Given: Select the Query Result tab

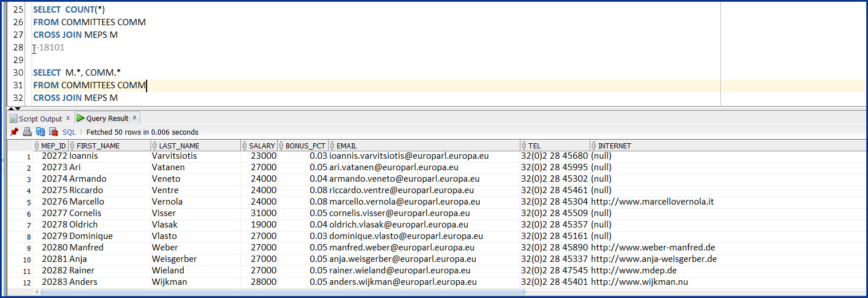Looking at the screenshot, I should coord(107,118).
